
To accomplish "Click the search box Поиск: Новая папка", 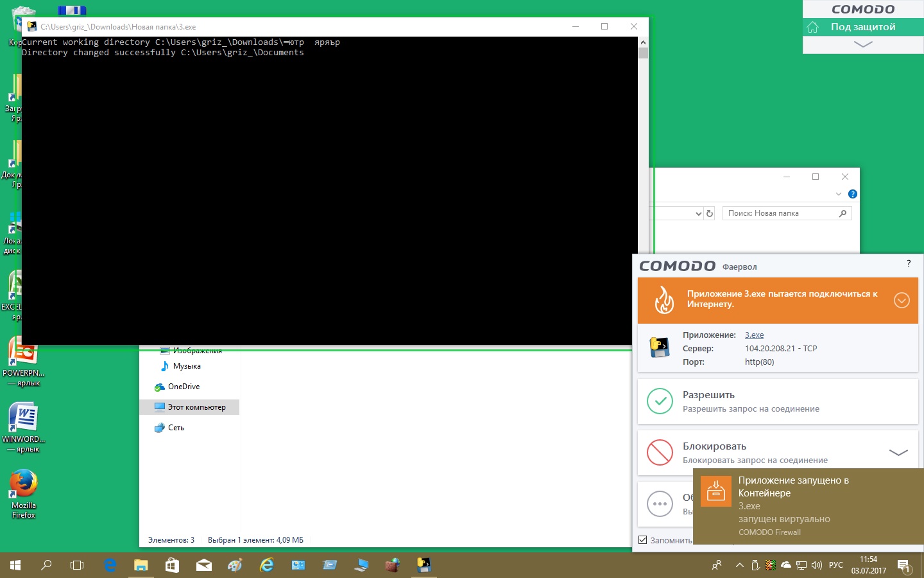I will point(787,213).
